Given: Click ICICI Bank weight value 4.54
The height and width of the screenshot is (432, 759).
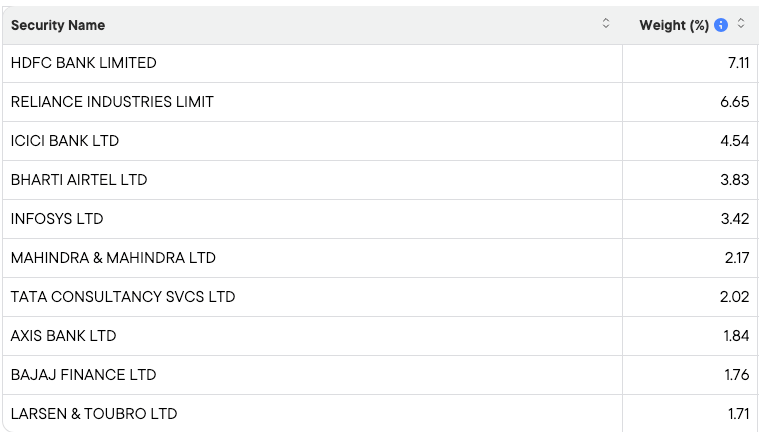Looking at the screenshot, I should pos(734,141).
